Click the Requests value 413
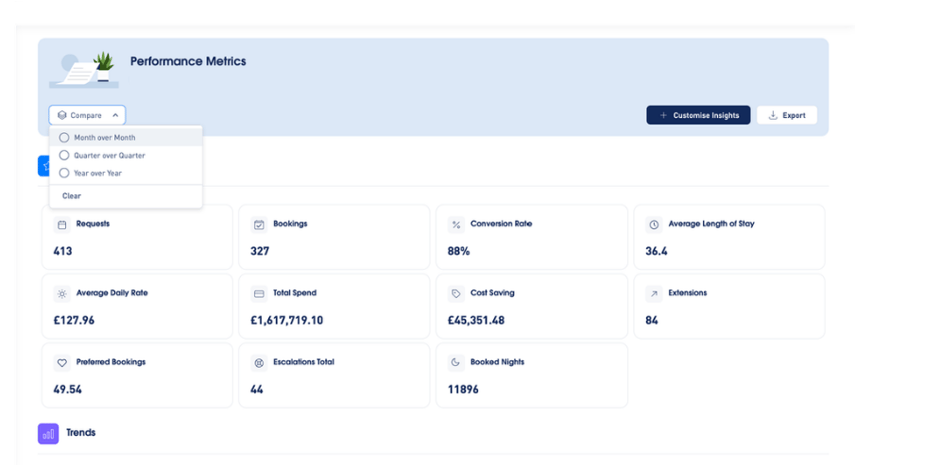 click(x=62, y=251)
